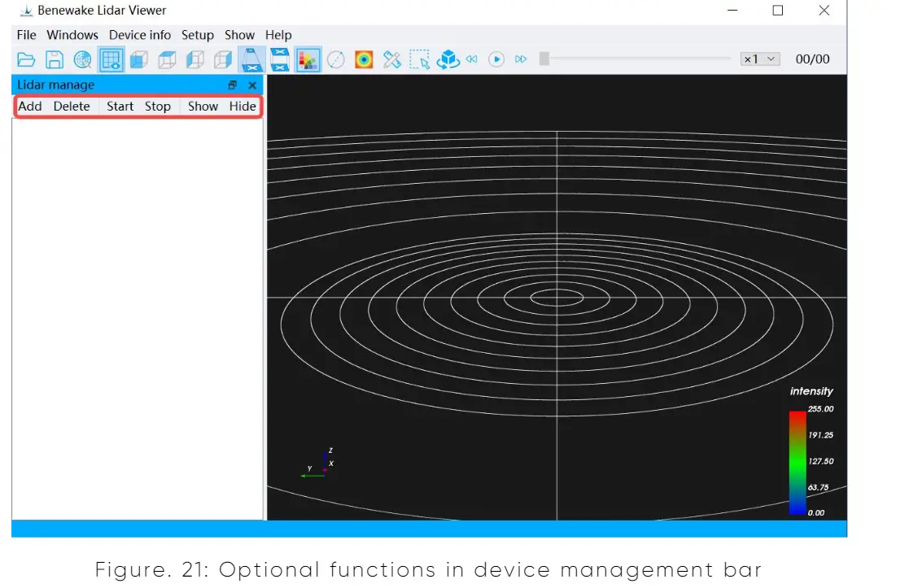Minimize the Benewake Lidar Viewer window

click(732, 11)
